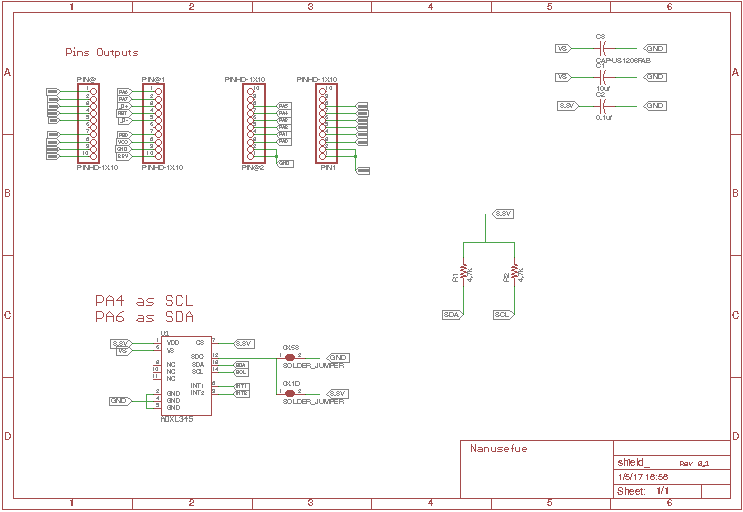Select the 10uf capacitor C1

tap(601, 77)
